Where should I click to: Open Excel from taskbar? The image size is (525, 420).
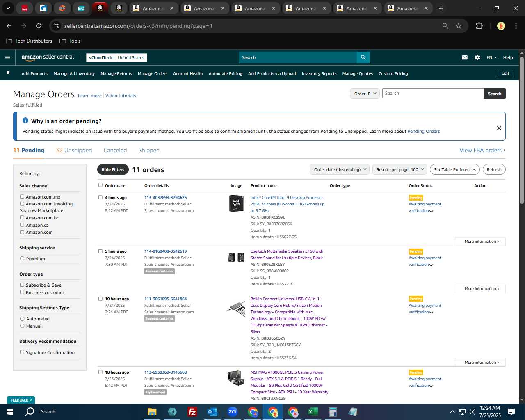point(313,411)
